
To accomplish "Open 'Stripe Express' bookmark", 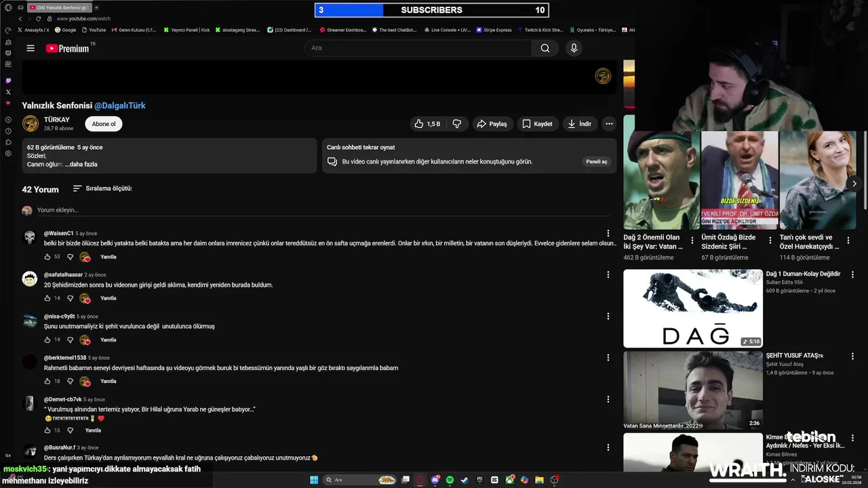I will [x=494, y=30].
